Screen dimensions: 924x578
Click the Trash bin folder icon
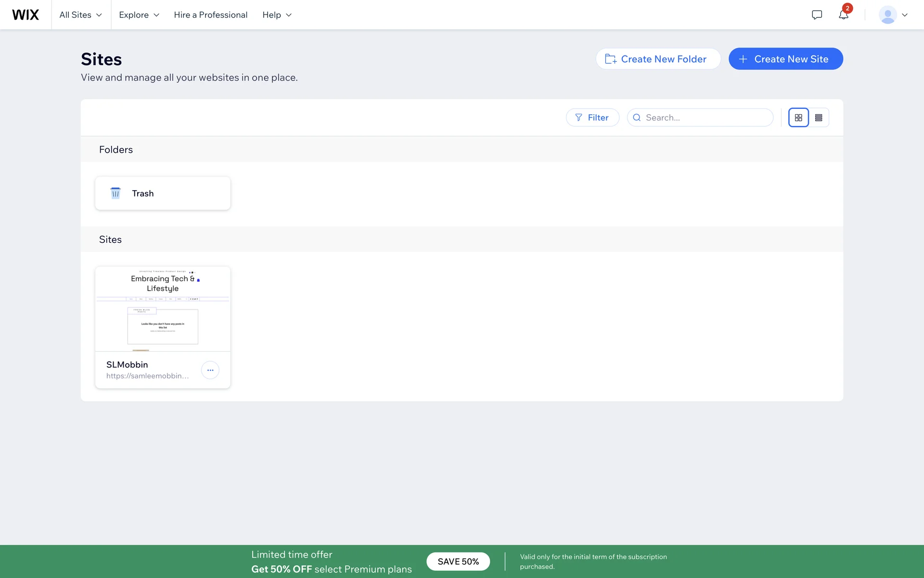tap(115, 193)
